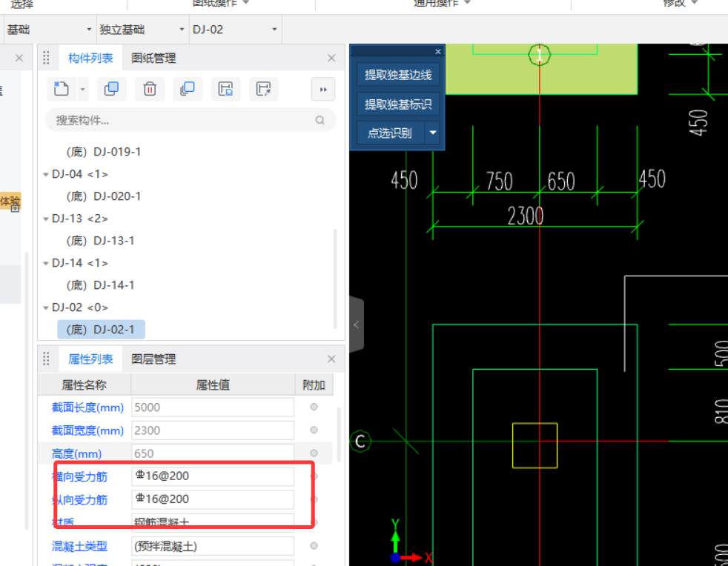This screenshot has width=728, height=566.
Task: Collapse the DJ-13 <2> tree node
Action: coord(45,219)
